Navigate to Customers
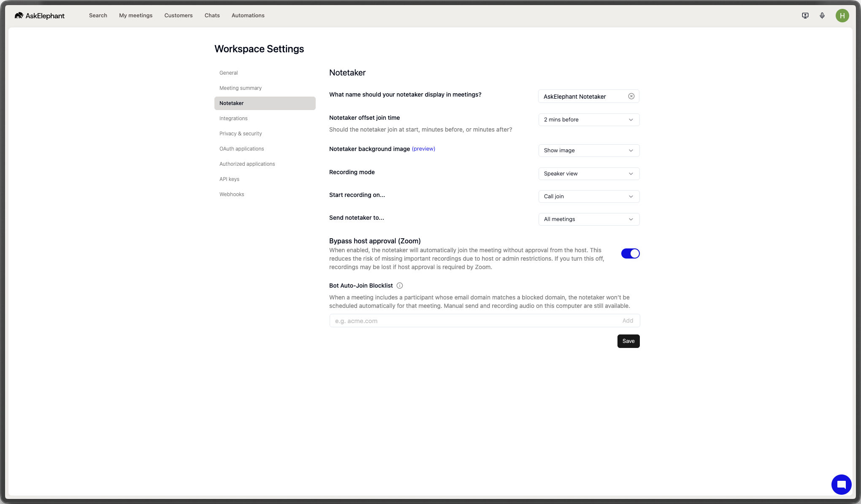 coord(179,16)
